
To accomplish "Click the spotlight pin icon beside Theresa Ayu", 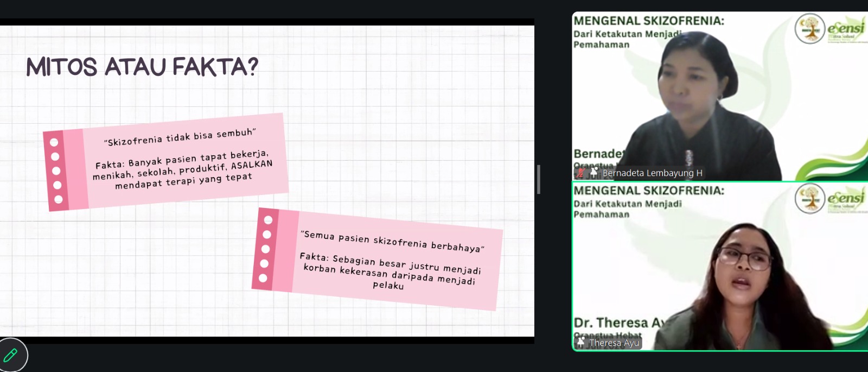I will tap(581, 342).
